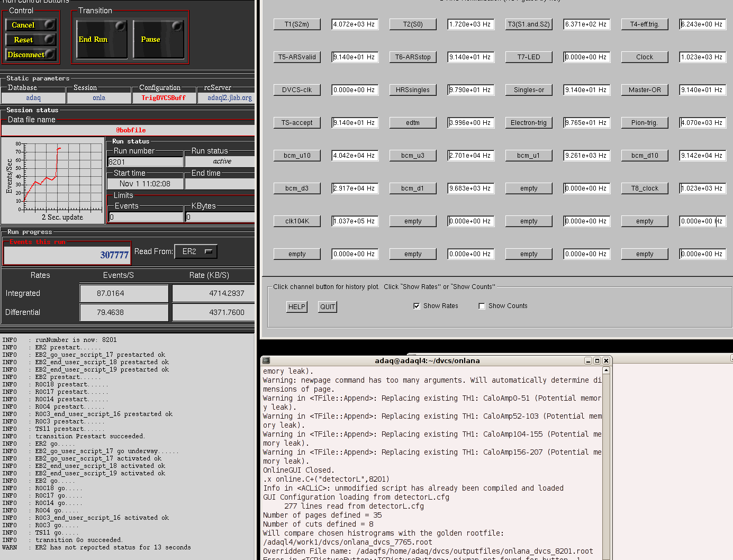
Task: Click the bcm_u3 channel button
Action: 413,156
